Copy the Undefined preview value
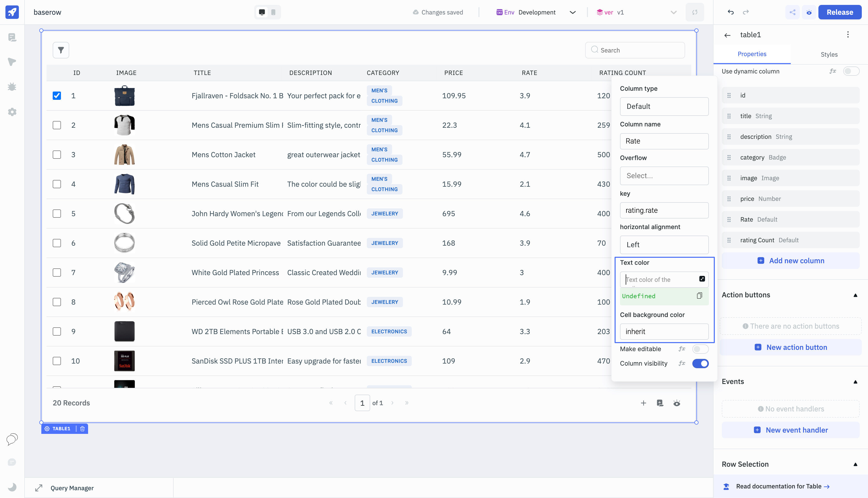Viewport: 868px width, 498px height. (x=699, y=296)
